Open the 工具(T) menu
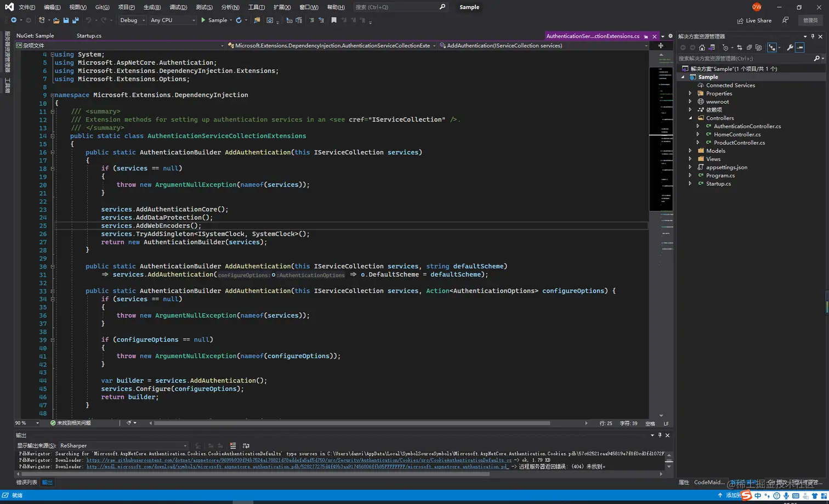This screenshot has width=829, height=504. (256, 7)
